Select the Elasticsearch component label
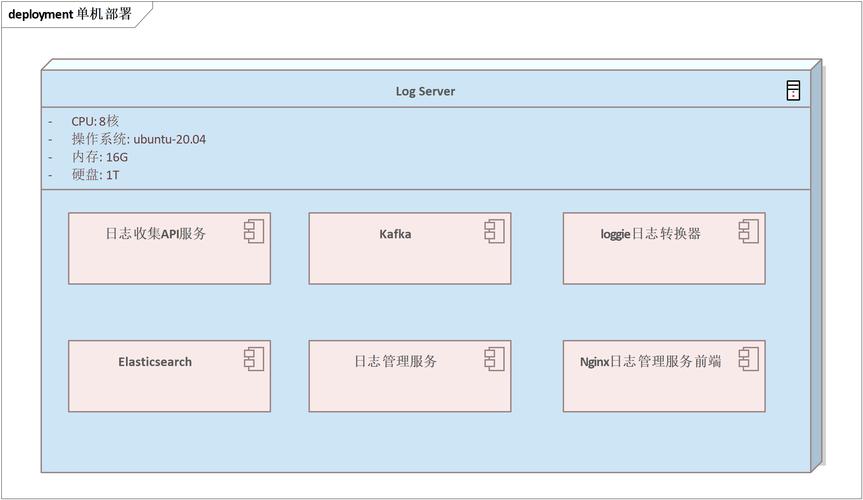The height and width of the screenshot is (500, 863). tap(155, 362)
